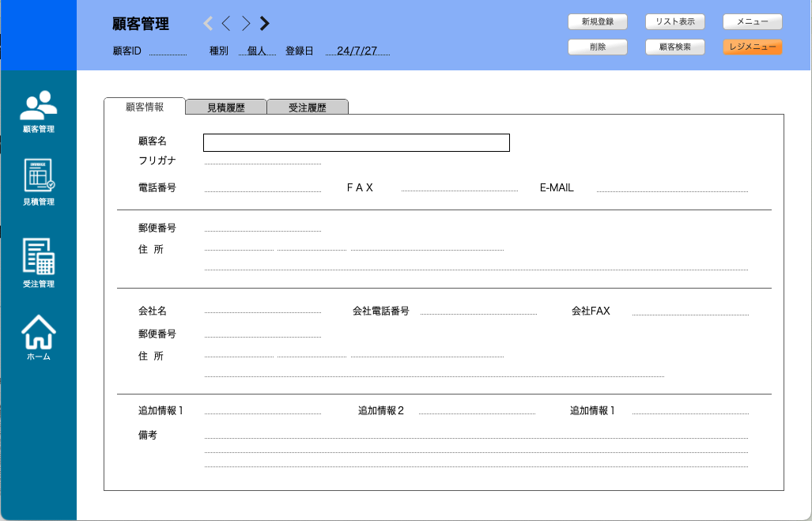The height and width of the screenshot is (521, 812).
Task: Click the 削除 button
Action: (x=597, y=47)
